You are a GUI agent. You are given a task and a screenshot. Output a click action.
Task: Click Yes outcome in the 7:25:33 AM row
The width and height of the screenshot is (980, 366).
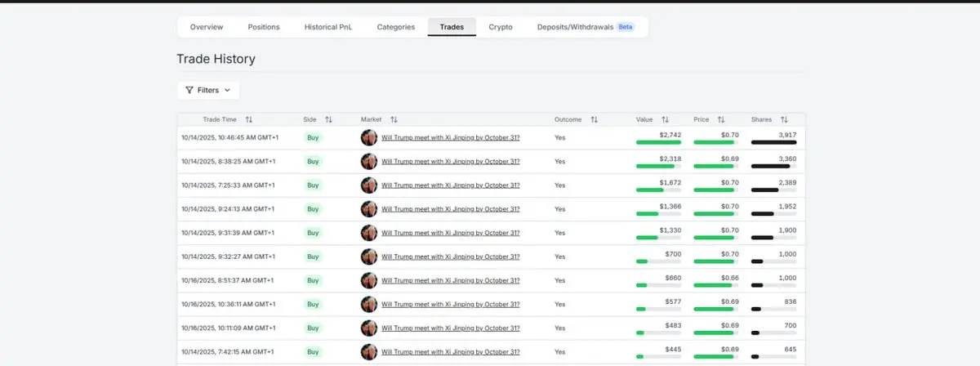click(559, 185)
